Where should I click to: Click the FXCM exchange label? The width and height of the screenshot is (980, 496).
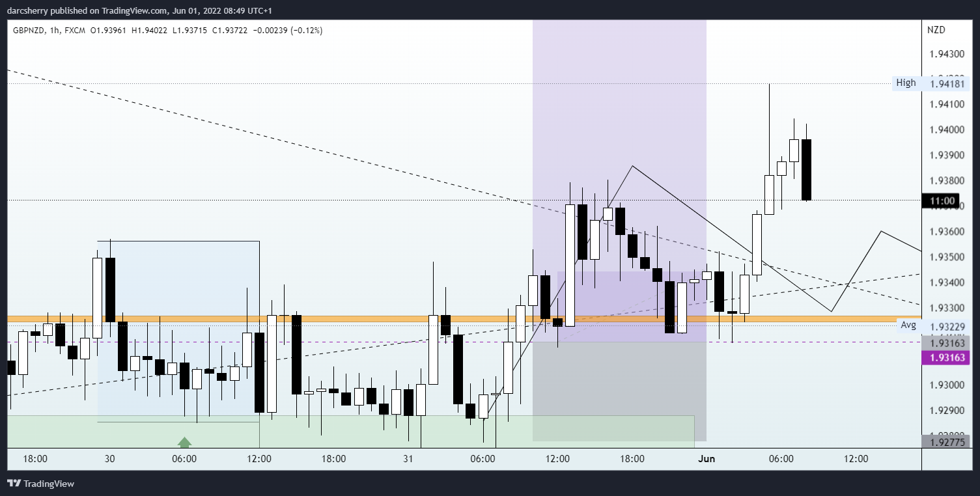tap(74, 31)
